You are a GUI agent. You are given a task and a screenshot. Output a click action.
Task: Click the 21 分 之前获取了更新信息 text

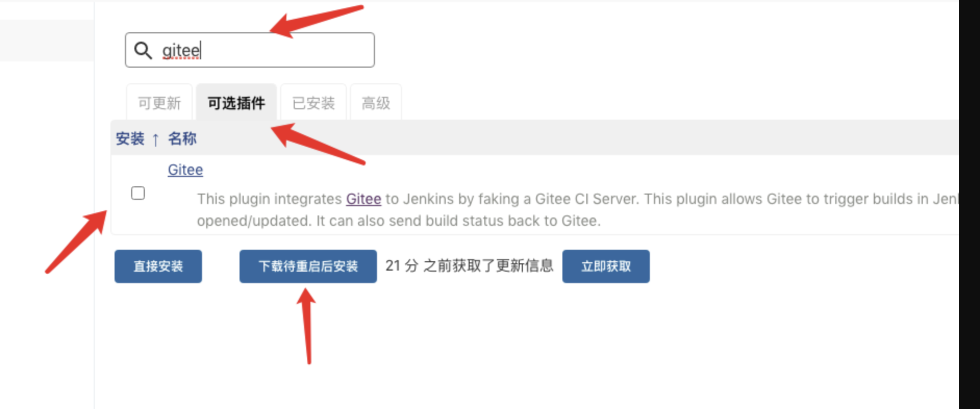click(469, 266)
